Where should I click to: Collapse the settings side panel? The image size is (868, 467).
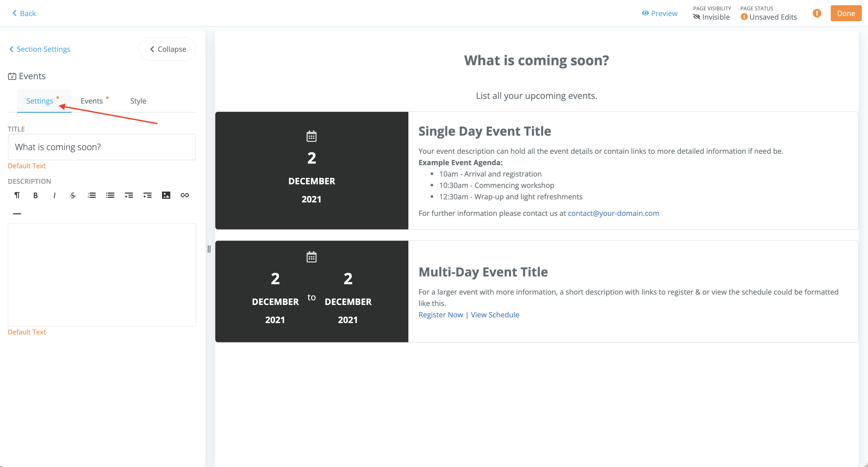167,49
